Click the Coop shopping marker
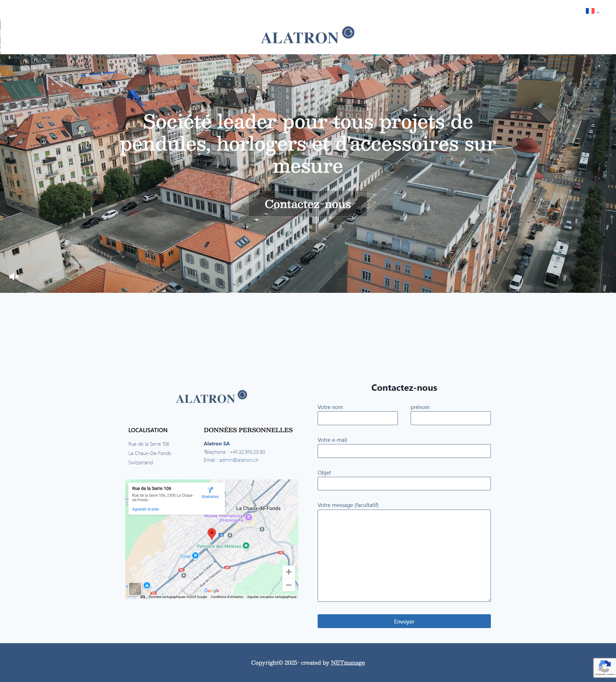This screenshot has height=682, width=616. [x=195, y=555]
